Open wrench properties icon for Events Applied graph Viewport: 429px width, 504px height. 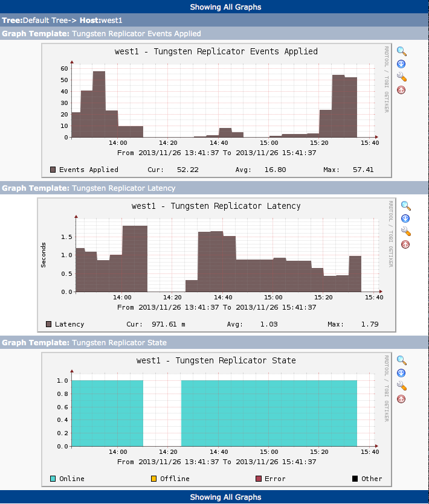(x=401, y=77)
